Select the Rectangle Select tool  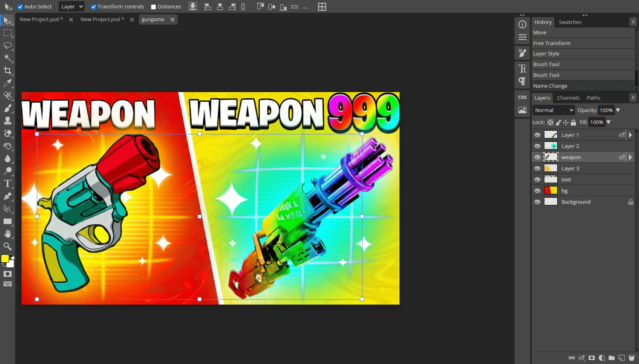pyautogui.click(x=8, y=33)
